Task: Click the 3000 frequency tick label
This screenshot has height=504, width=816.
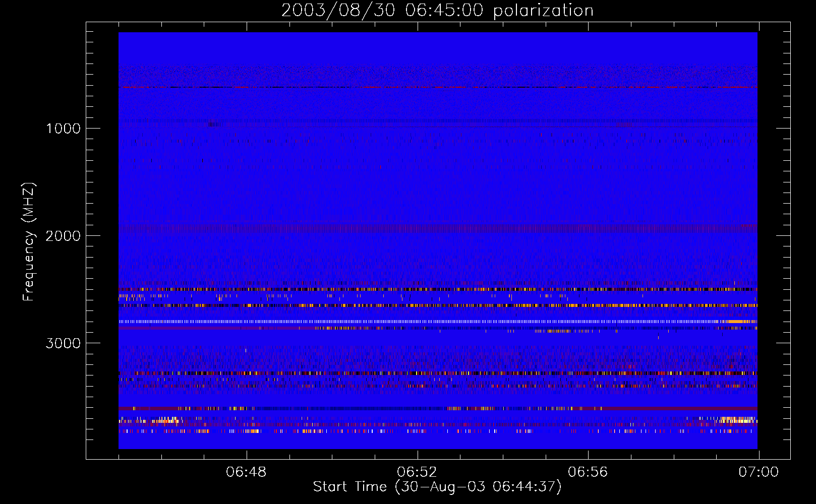Action: 63,343
